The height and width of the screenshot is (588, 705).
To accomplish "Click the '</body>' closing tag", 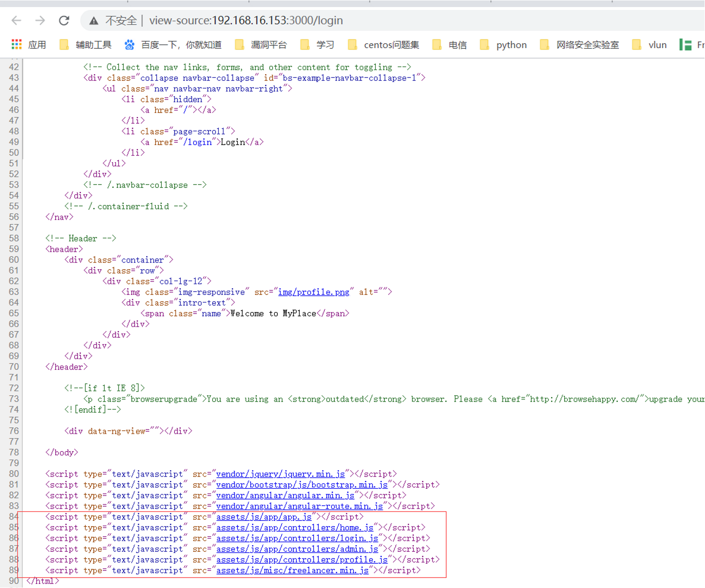I will click(x=62, y=452).
